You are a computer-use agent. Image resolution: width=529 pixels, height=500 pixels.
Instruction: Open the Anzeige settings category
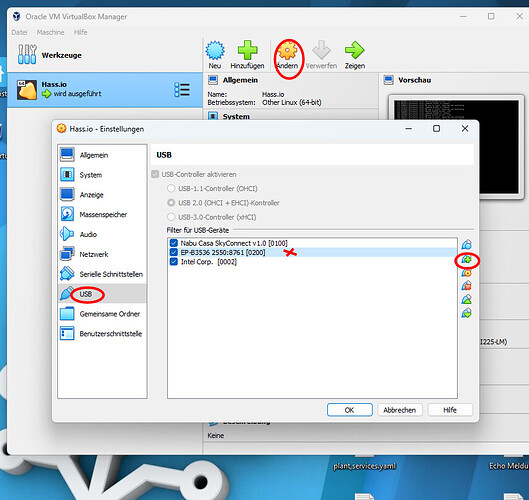click(x=103, y=195)
